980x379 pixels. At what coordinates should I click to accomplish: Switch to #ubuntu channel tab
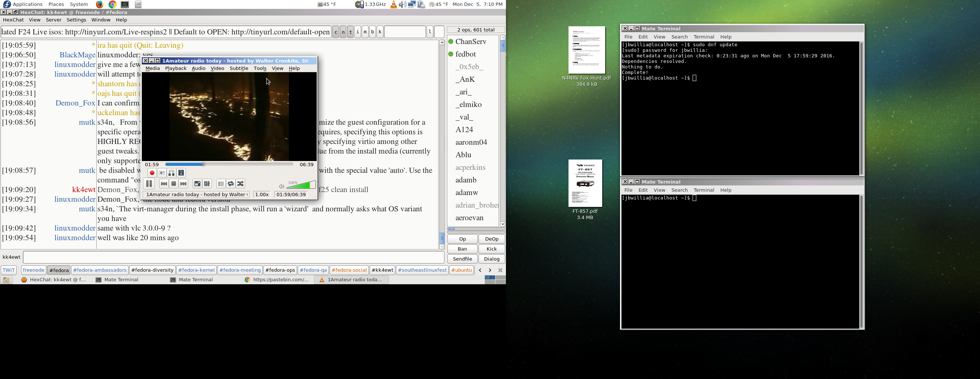[x=461, y=270]
